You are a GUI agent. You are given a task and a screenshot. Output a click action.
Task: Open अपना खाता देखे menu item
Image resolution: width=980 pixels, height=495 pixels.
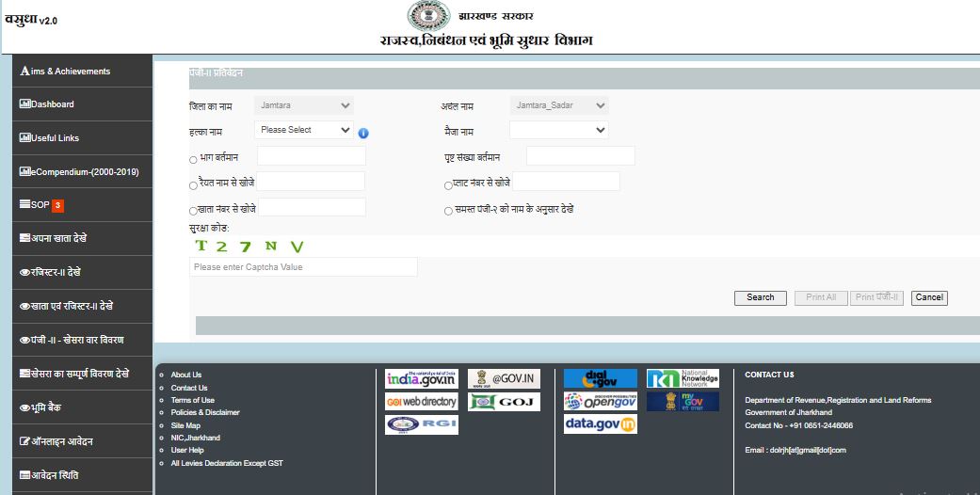pos(82,238)
